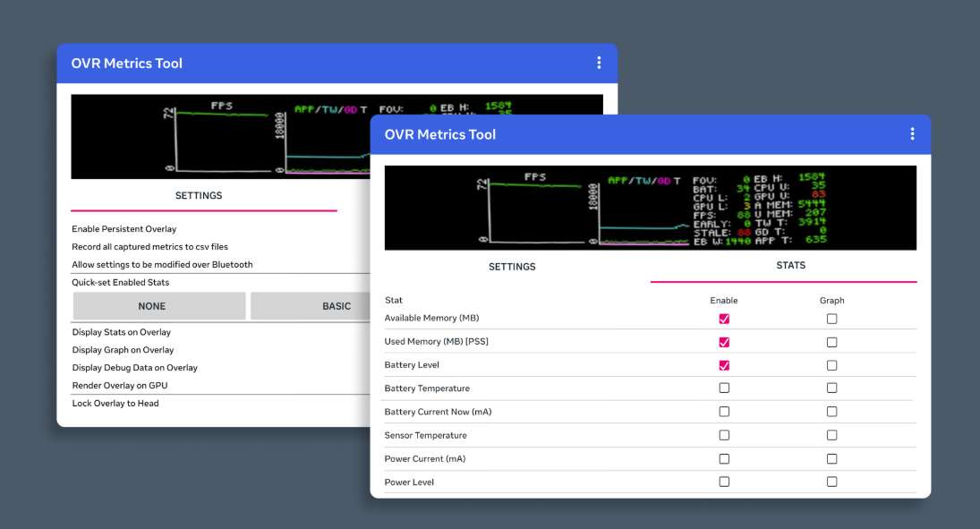
Task: Enable the Power Current (mA) stat
Action: [724, 458]
